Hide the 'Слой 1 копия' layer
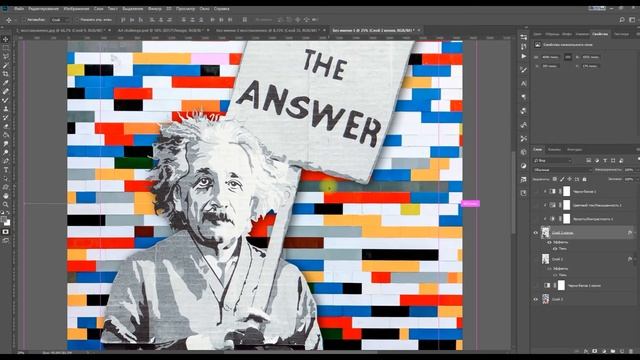This screenshot has height=360, width=640. click(x=536, y=233)
